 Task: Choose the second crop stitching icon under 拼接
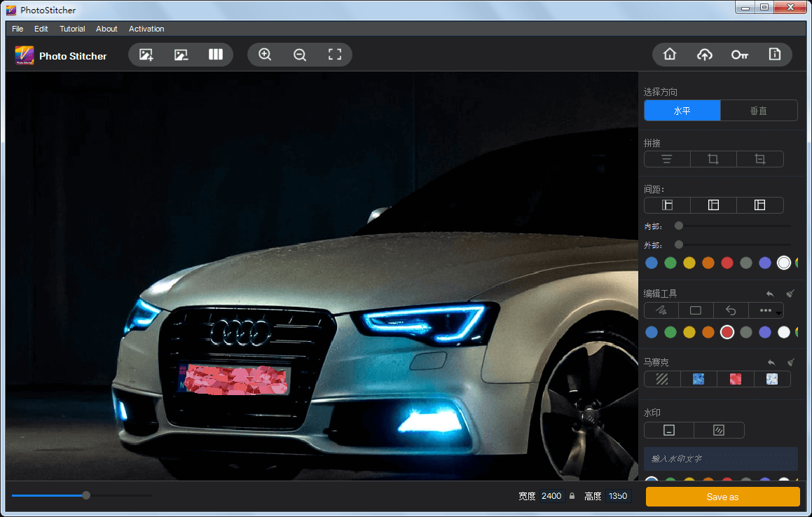759,159
